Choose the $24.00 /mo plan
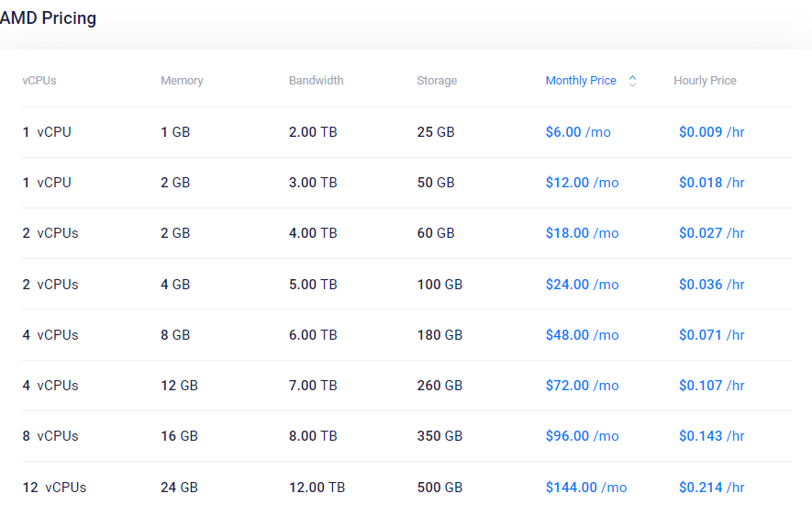Viewport: 812px width, 505px height. (582, 285)
